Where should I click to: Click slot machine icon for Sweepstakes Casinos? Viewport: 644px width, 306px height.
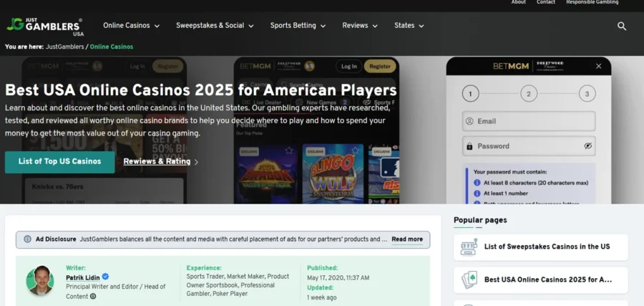pyautogui.click(x=469, y=247)
